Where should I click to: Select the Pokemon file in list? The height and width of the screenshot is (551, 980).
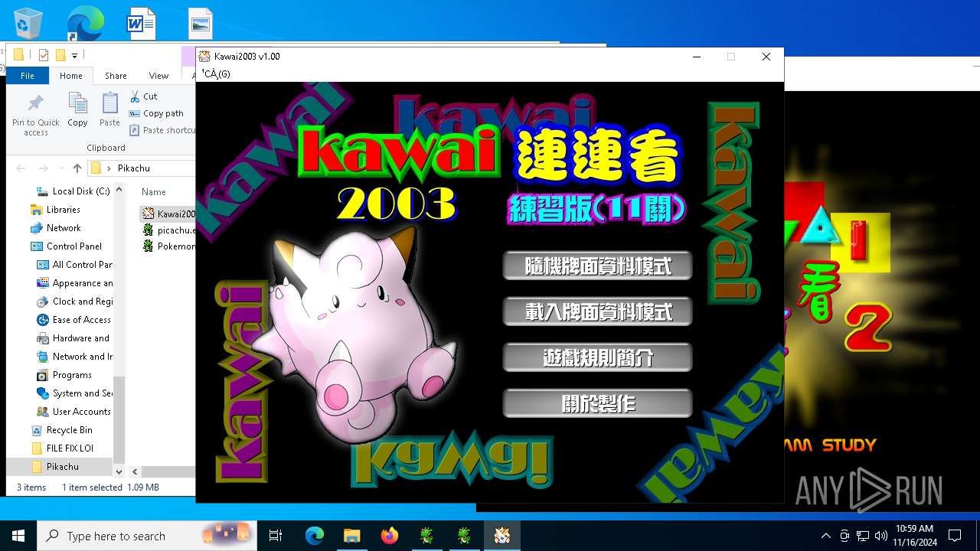(168, 246)
